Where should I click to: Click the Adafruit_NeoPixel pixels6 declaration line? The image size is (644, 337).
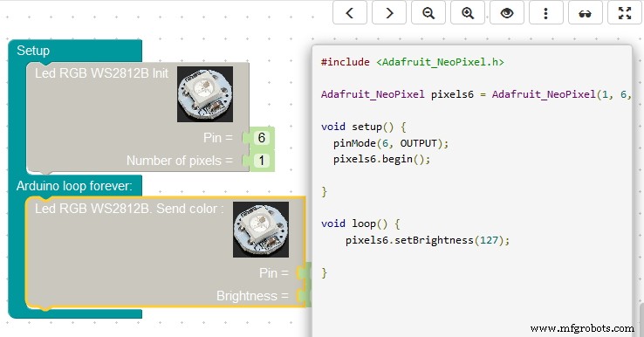coord(476,94)
